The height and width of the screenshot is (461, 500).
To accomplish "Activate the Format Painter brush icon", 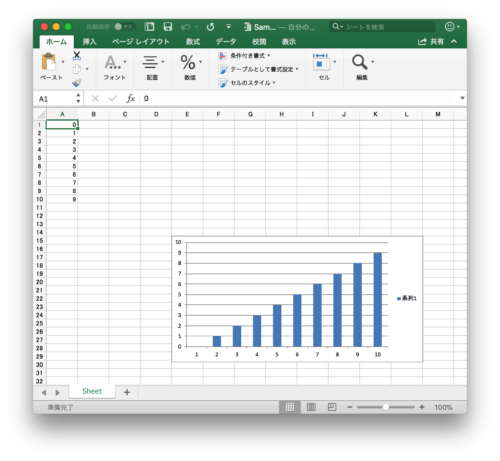I will [77, 82].
